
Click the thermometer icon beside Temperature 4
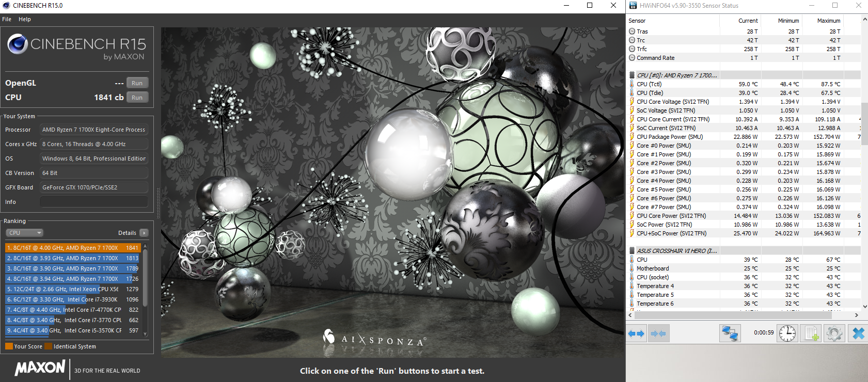pyautogui.click(x=632, y=286)
